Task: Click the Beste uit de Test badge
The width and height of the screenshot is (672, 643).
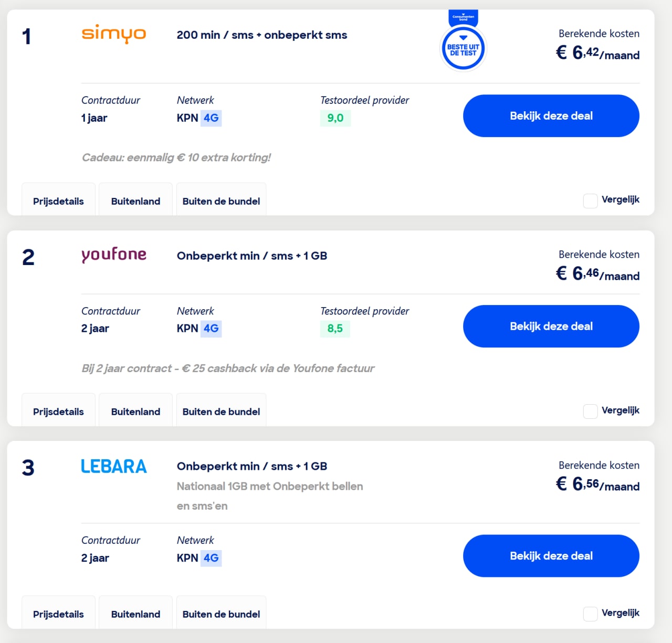Action: coord(463,48)
